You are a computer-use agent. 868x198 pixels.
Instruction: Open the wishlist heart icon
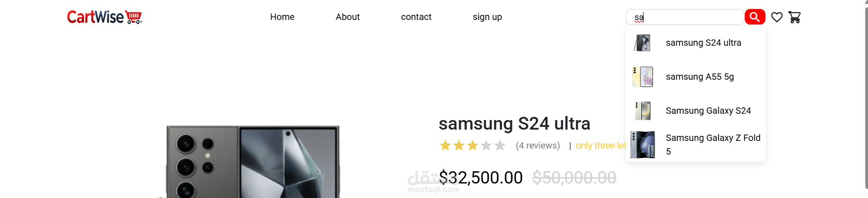pyautogui.click(x=777, y=17)
